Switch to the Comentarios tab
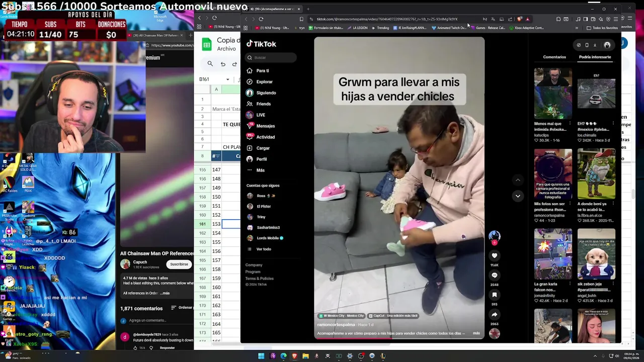The width and height of the screenshot is (644, 362). pyautogui.click(x=554, y=57)
